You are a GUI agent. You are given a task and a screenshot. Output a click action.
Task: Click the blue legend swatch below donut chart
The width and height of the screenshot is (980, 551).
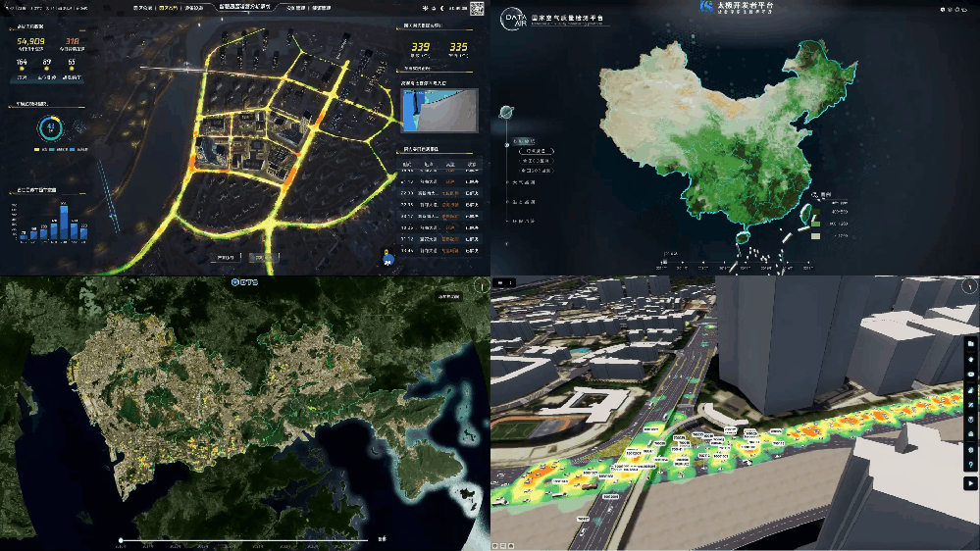72,149
